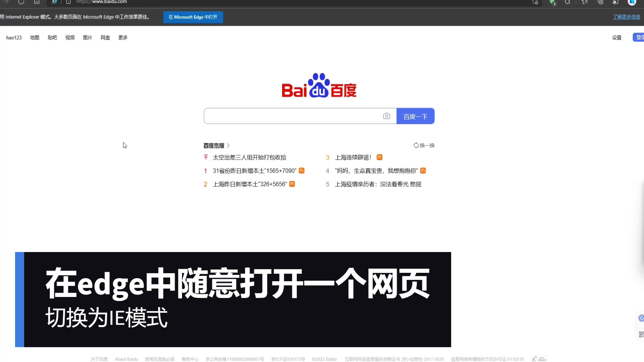Click the page reload icon
644x362 pixels.
(21, 2)
